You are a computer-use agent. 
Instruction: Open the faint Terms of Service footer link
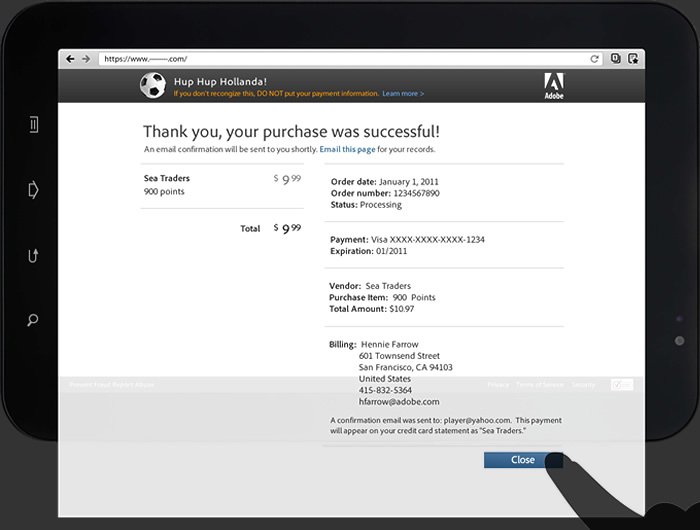click(x=539, y=385)
